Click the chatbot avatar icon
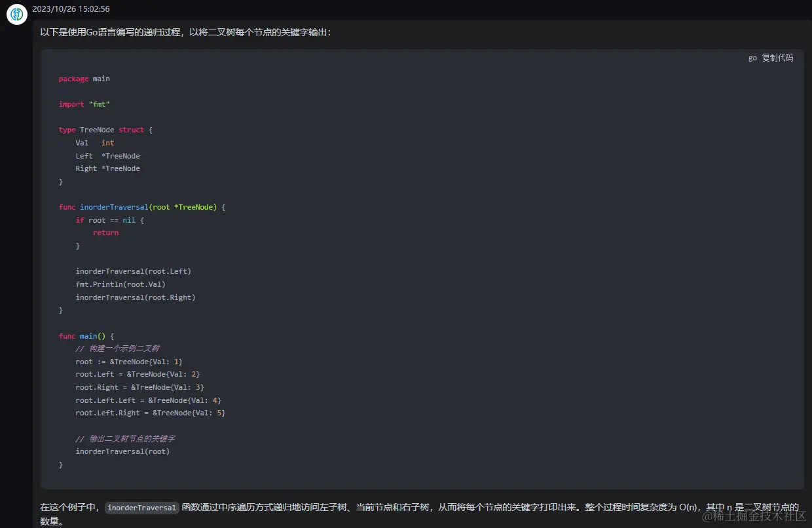The width and height of the screenshot is (812, 528). pos(17,14)
